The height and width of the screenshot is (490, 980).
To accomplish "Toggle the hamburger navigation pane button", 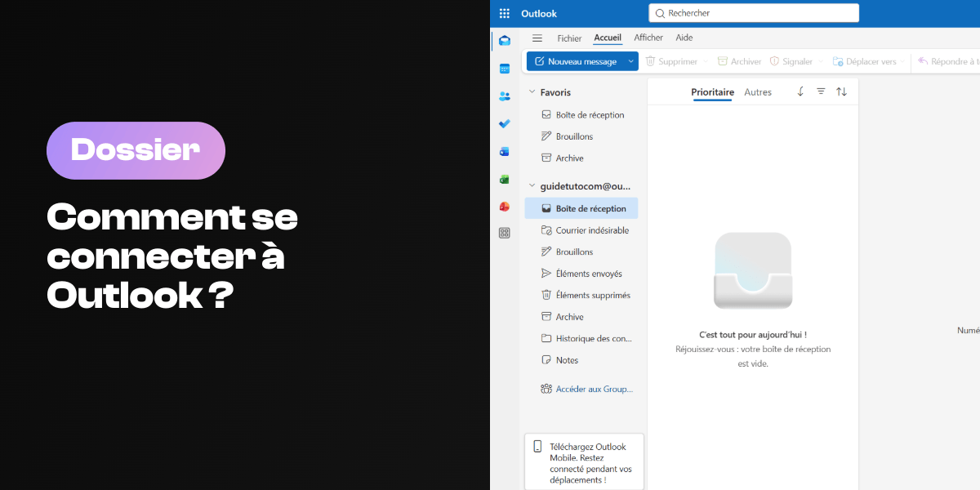I will [537, 38].
